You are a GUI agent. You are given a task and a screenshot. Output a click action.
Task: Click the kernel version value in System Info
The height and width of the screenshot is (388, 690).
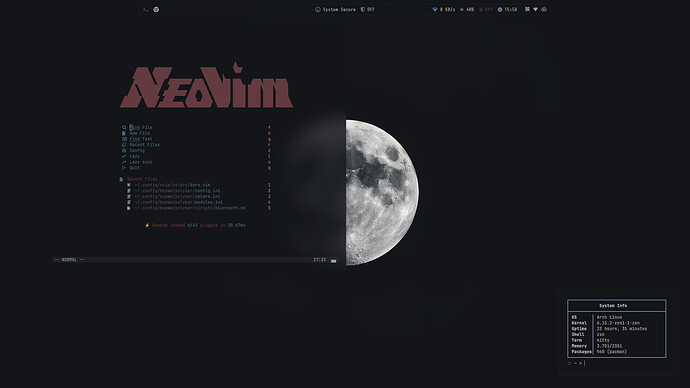click(x=618, y=323)
